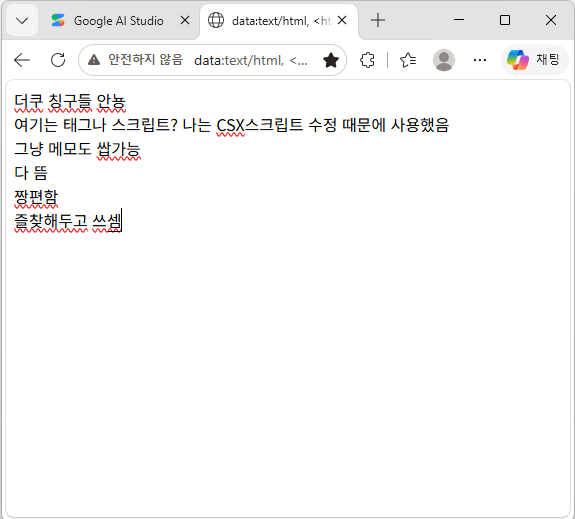Open a new tab with plus button
The height and width of the screenshot is (519, 575).
378,20
